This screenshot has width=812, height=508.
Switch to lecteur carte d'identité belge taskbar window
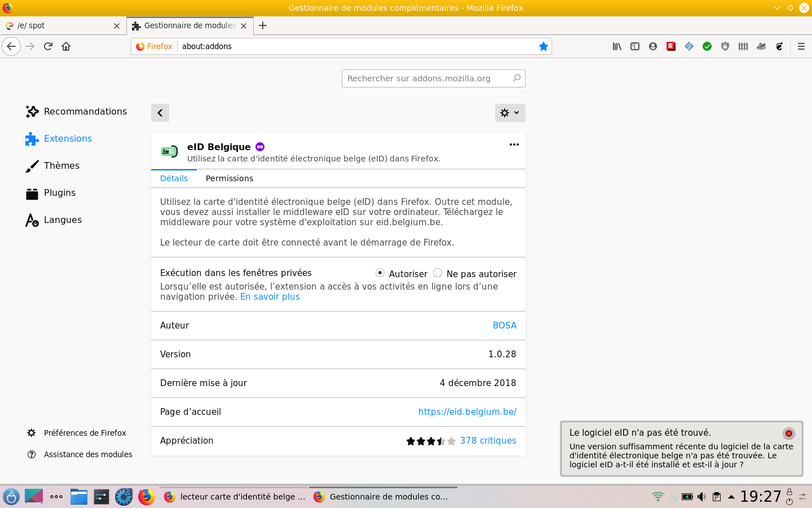[x=235, y=497]
